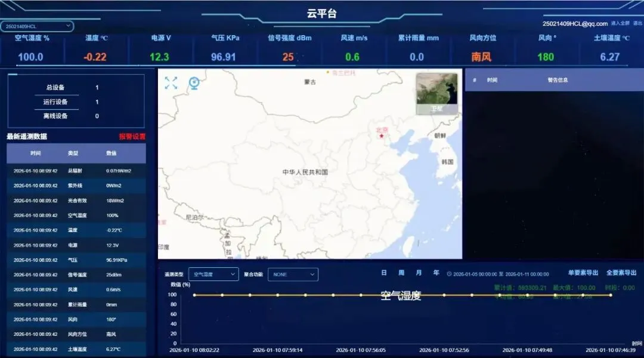Select the telemetry row showing 96.91KPa

click(x=76, y=260)
